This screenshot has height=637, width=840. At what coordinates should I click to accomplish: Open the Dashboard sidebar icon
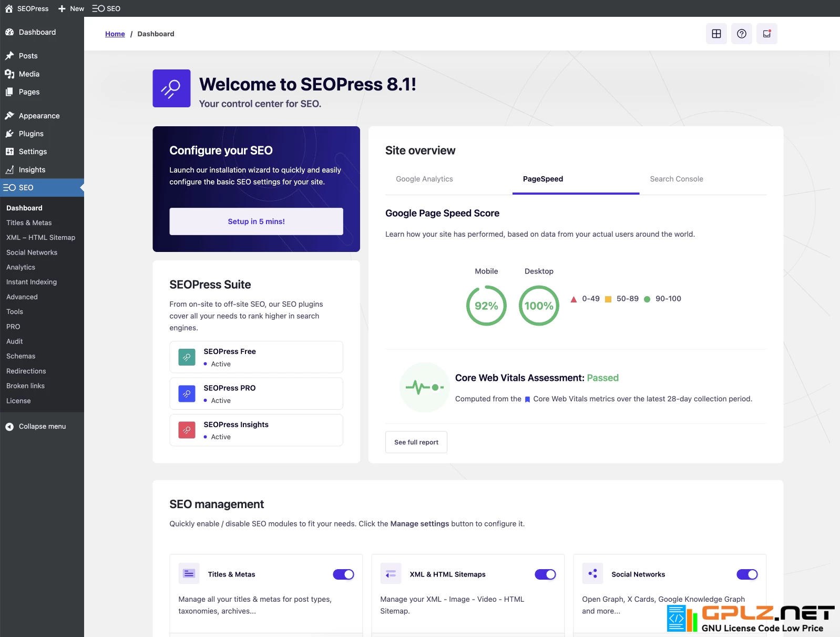point(9,32)
